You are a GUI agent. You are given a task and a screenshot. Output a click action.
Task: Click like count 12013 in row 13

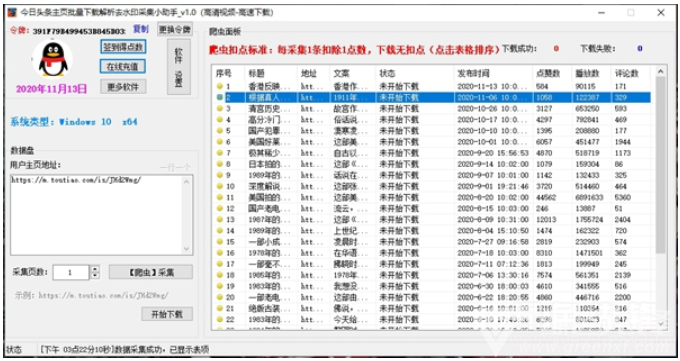pos(546,220)
